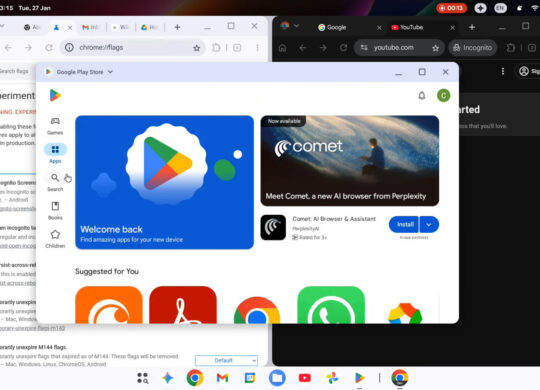Open the launcher from the shelf
Image resolution: width=540 pixels, height=390 pixels.
pos(143,378)
